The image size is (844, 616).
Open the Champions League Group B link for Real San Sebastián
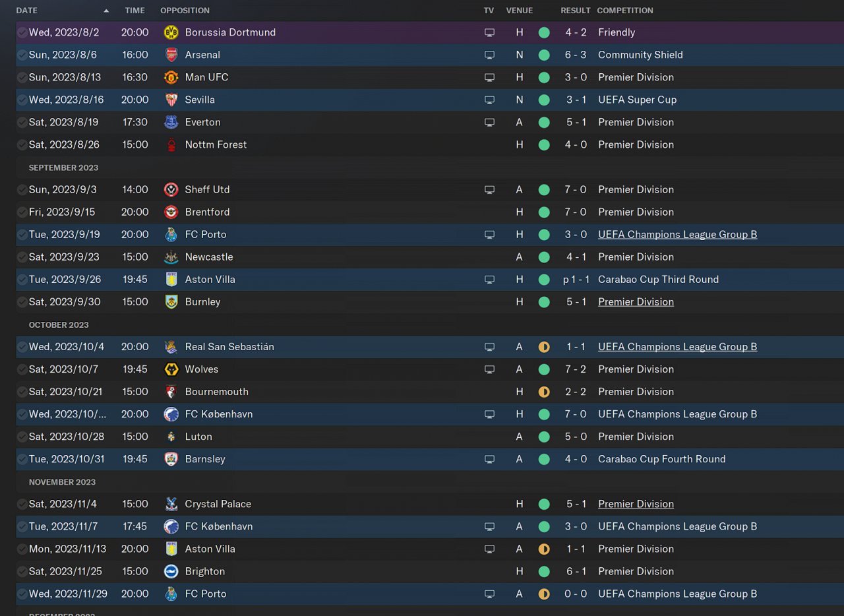point(677,347)
